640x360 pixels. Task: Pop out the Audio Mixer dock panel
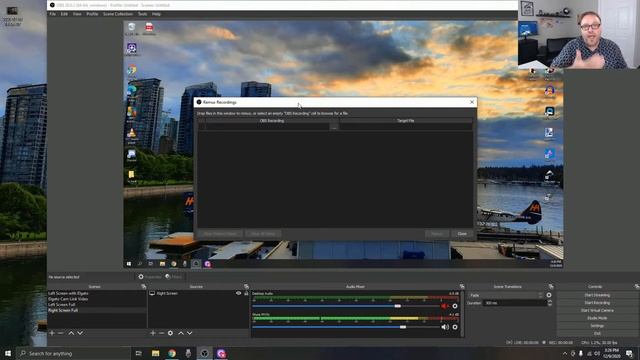coord(462,287)
